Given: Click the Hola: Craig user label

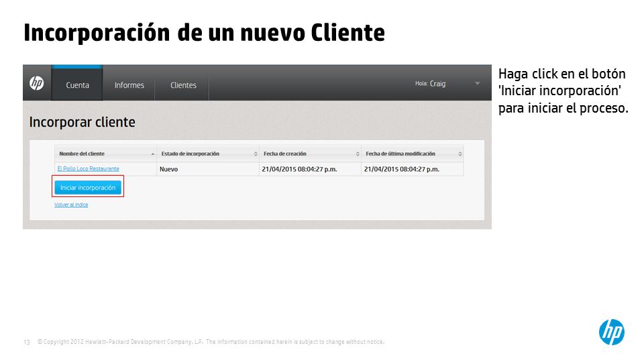Looking at the screenshot, I should [430, 84].
